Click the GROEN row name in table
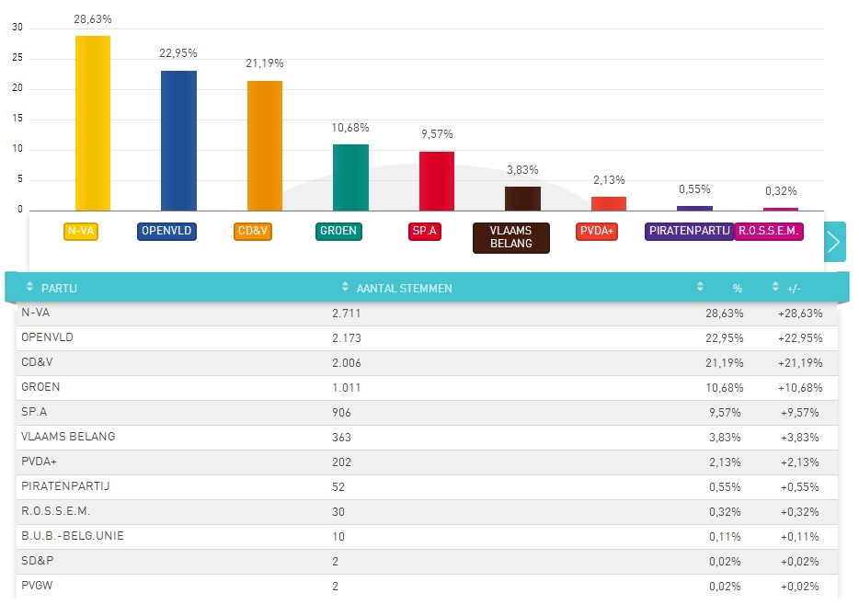The width and height of the screenshot is (859, 616). (40, 387)
